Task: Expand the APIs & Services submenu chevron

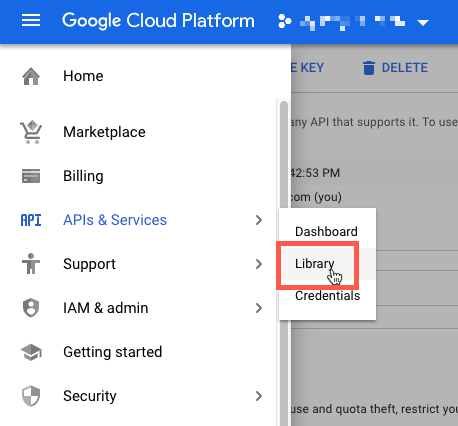Action: 259,220
